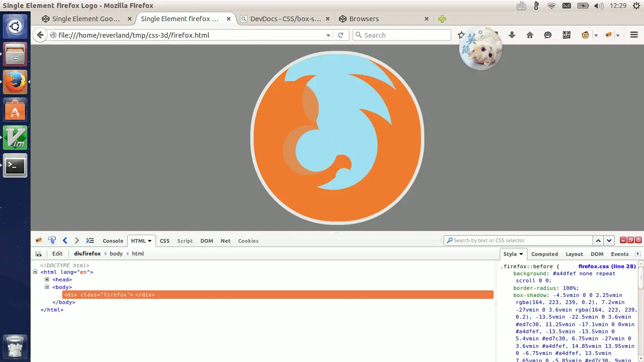
Task: Open the HTML tab dropdown arrow
Action: click(150, 241)
